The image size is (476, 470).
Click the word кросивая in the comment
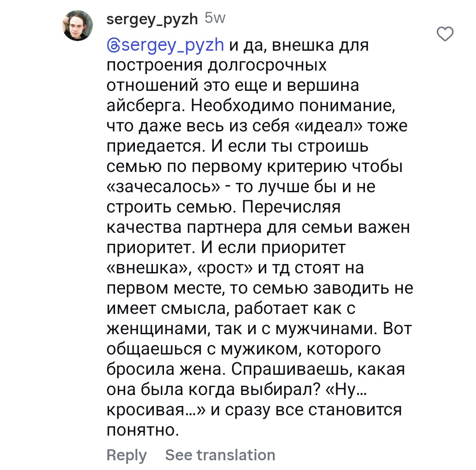pos(151,410)
